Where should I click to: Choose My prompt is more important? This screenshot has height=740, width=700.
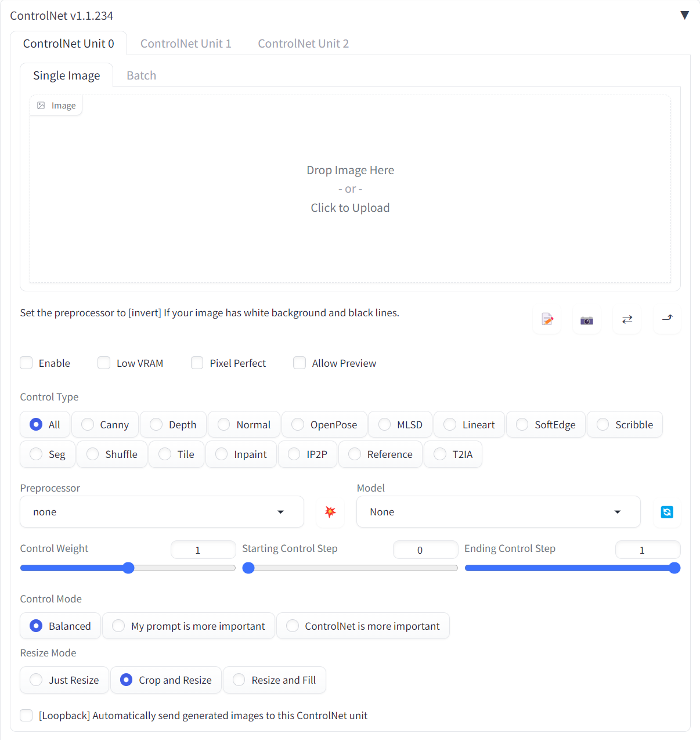click(x=189, y=626)
